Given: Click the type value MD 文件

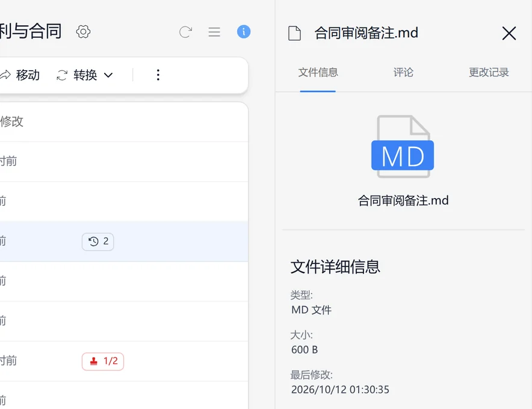Looking at the screenshot, I should click(x=312, y=310).
